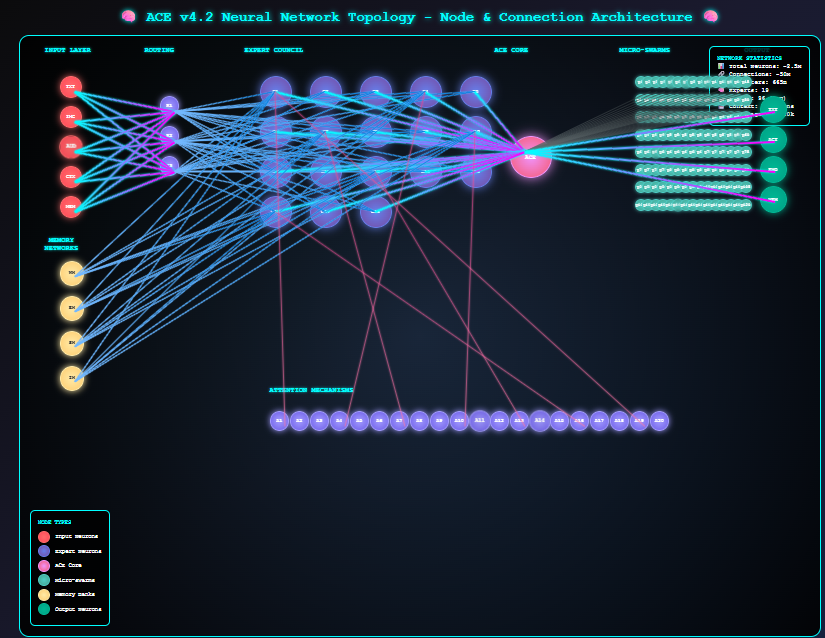This screenshot has height=638, width=825.
Task: Select attention node A12
Action: click(x=499, y=421)
